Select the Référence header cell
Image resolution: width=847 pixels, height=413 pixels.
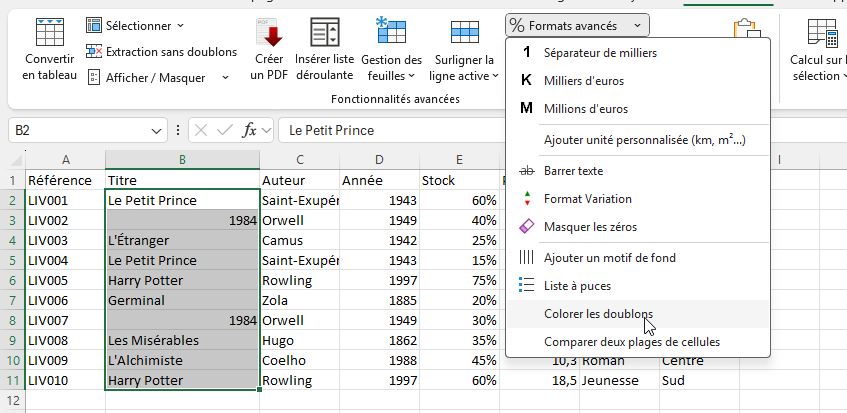(x=65, y=180)
